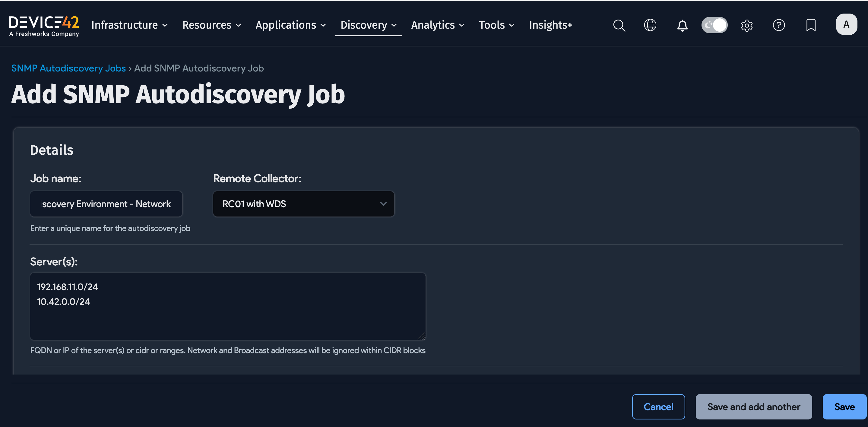Open the help question mark icon
This screenshot has height=427, width=868.
779,25
